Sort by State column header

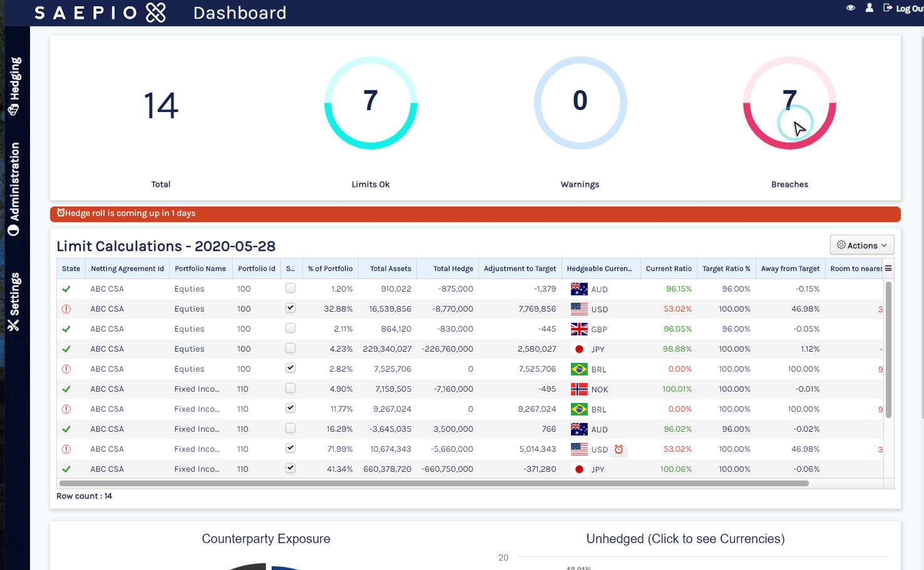(x=71, y=268)
